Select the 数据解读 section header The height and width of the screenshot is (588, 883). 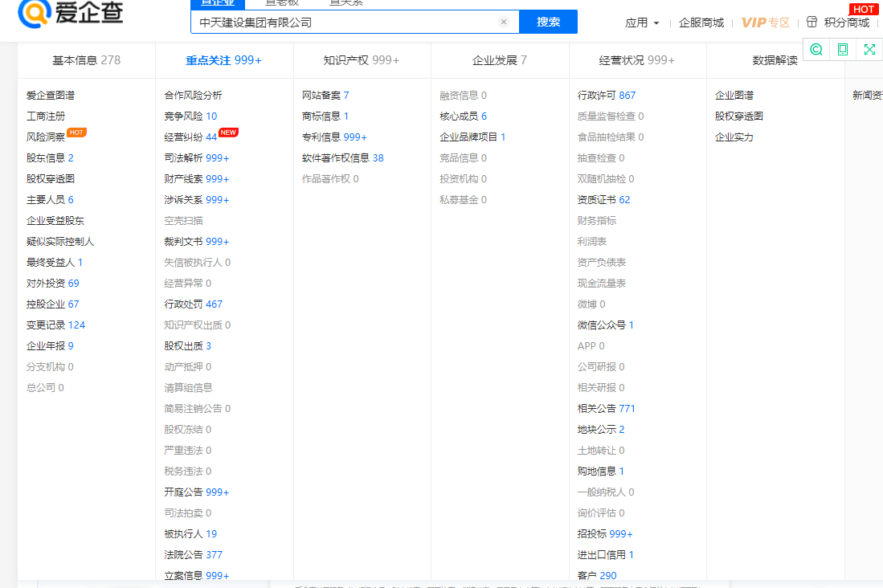click(775, 60)
